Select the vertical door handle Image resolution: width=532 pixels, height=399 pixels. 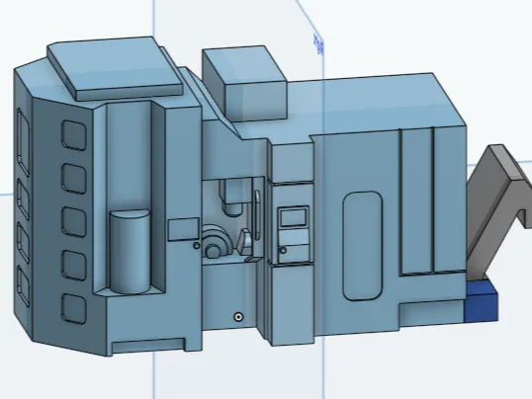pos(257,215)
